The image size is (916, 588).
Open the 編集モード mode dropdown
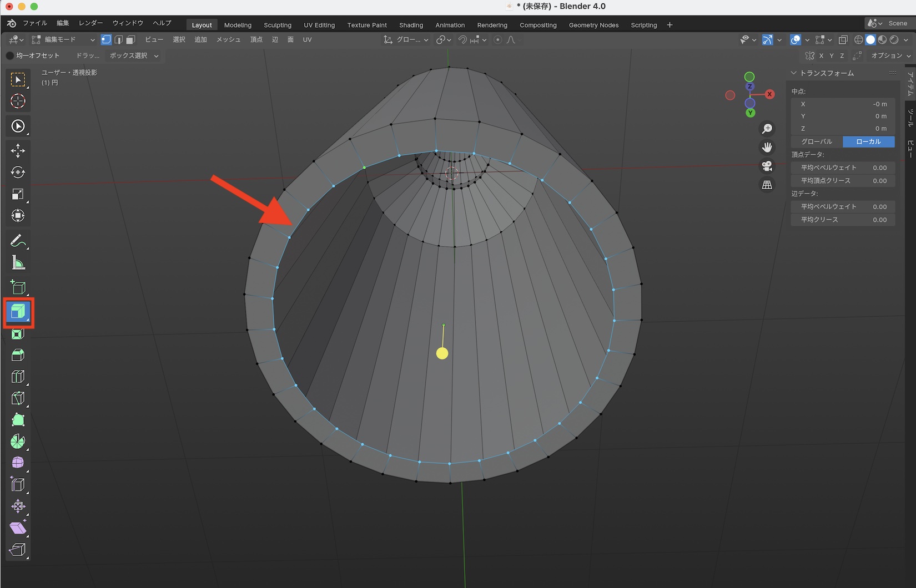tap(63, 40)
